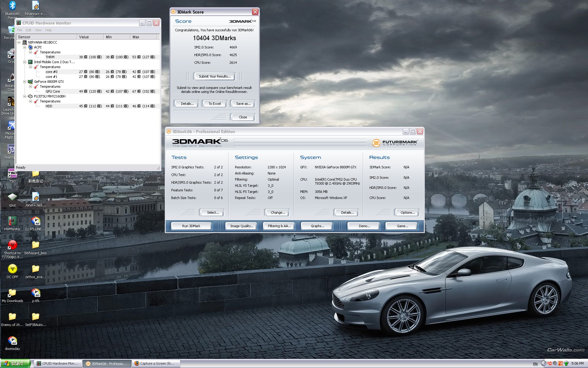Click Run 3DMark button
The image size is (588, 368).
[191, 226]
